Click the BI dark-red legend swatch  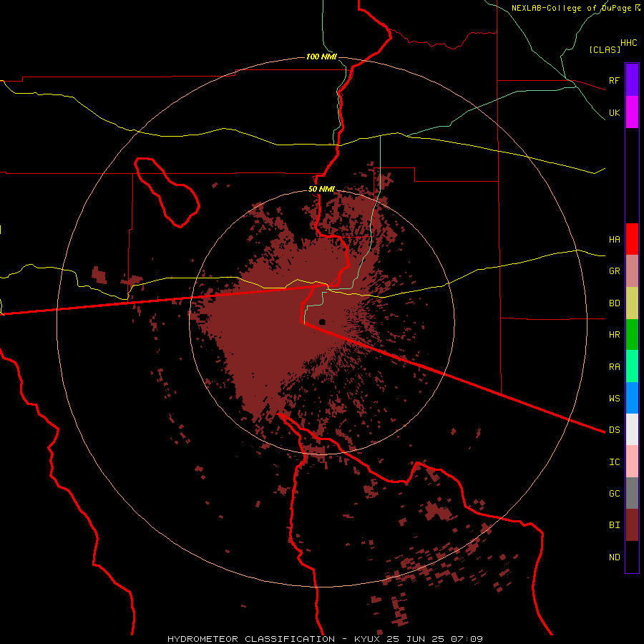(x=632, y=525)
